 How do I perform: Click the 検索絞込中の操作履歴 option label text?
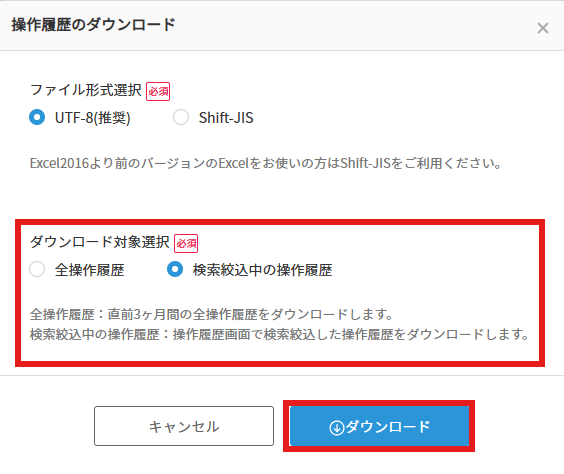(262, 270)
